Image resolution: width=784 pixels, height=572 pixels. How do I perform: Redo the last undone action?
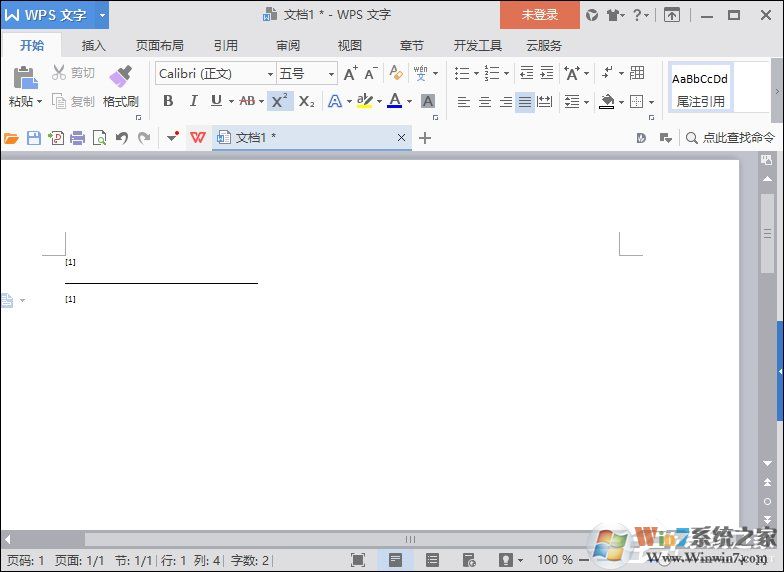coord(144,138)
